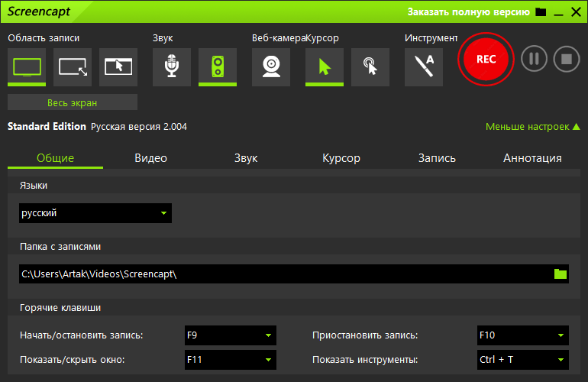Browse for recordings folder with green folder icon
Screen dimensions: 588x382
(x=561, y=274)
